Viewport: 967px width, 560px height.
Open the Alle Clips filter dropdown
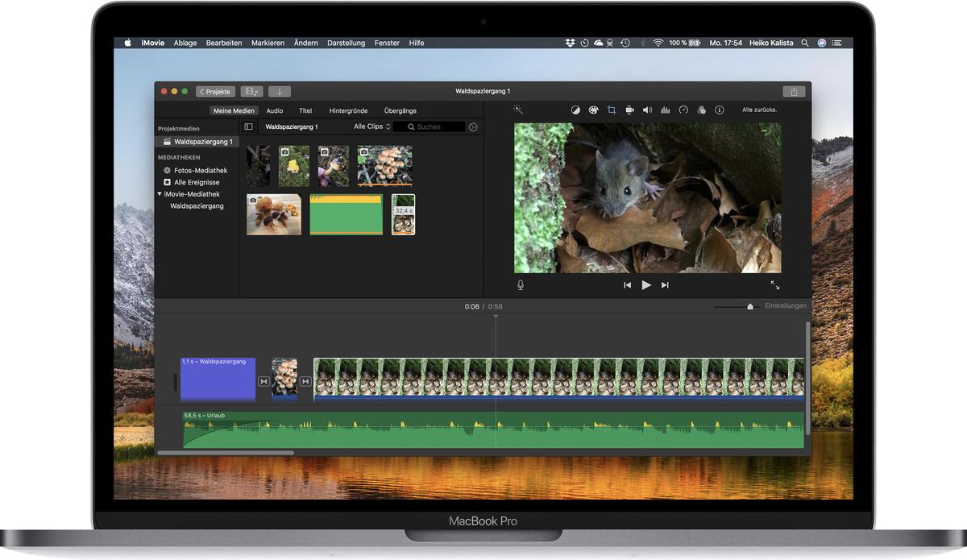[372, 127]
